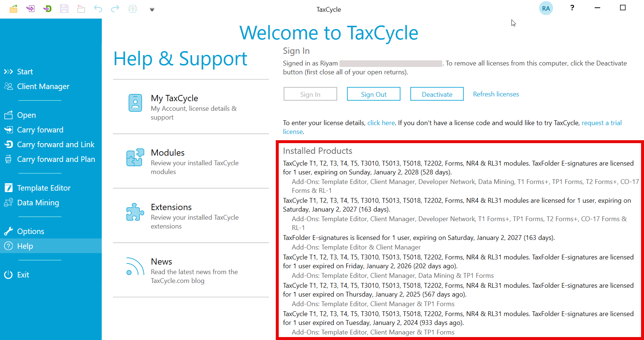This screenshot has width=644, height=340.
Task: Open Data Mining from the sidebar
Action: pyautogui.click(x=51, y=203)
